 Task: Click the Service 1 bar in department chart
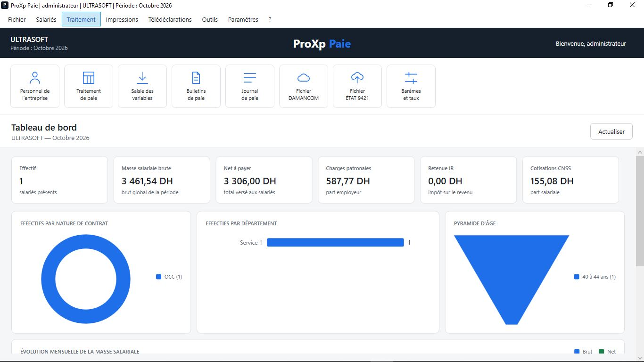pos(335,242)
